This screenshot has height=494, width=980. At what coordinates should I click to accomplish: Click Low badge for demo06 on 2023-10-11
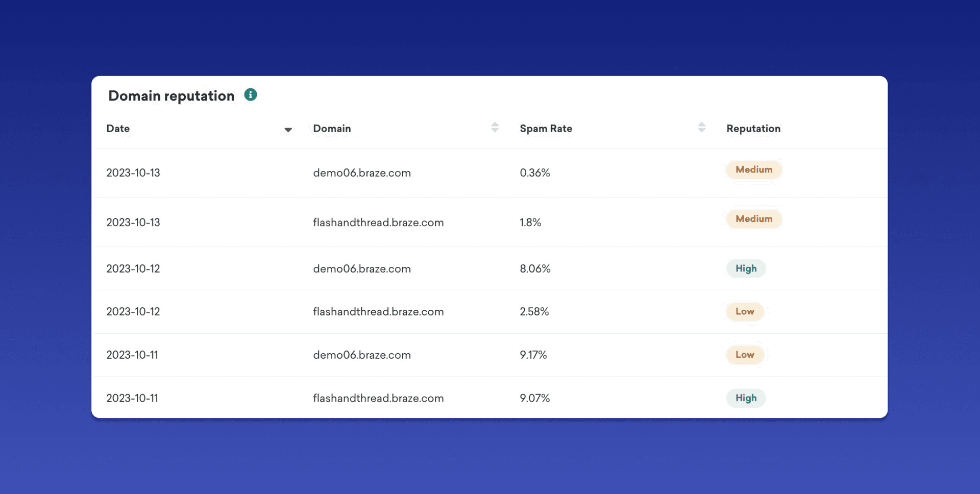(745, 355)
